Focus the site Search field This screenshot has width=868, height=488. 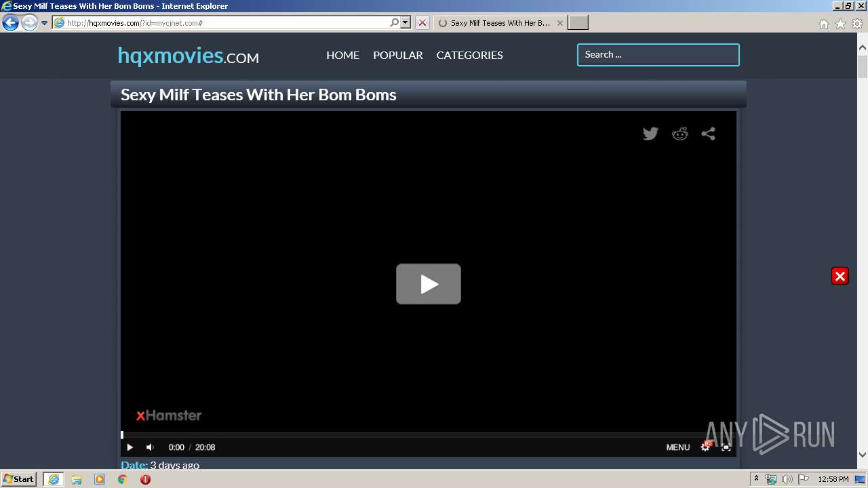click(x=658, y=55)
